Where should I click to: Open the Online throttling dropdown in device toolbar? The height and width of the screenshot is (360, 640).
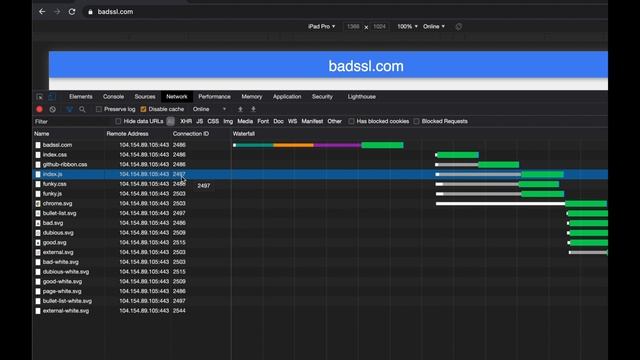click(x=434, y=27)
